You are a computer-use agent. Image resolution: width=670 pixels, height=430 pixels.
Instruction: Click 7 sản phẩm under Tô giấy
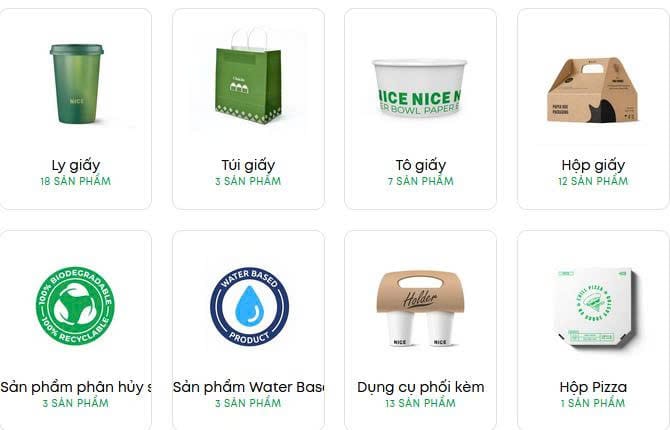click(420, 181)
